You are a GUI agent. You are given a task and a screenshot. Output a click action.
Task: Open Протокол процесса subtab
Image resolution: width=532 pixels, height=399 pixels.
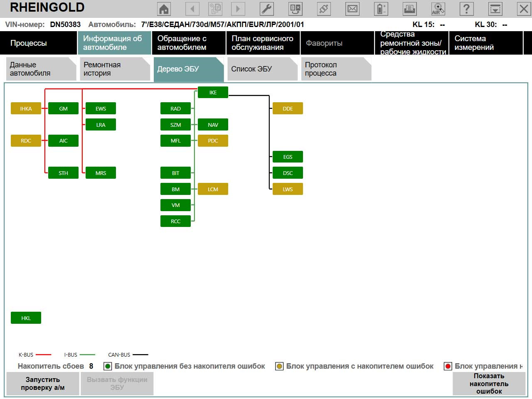pos(336,69)
